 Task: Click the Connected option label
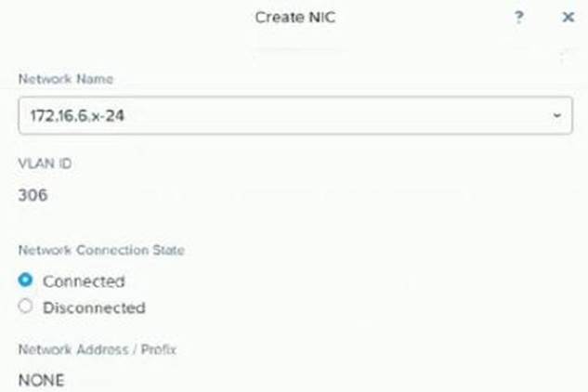tap(84, 281)
